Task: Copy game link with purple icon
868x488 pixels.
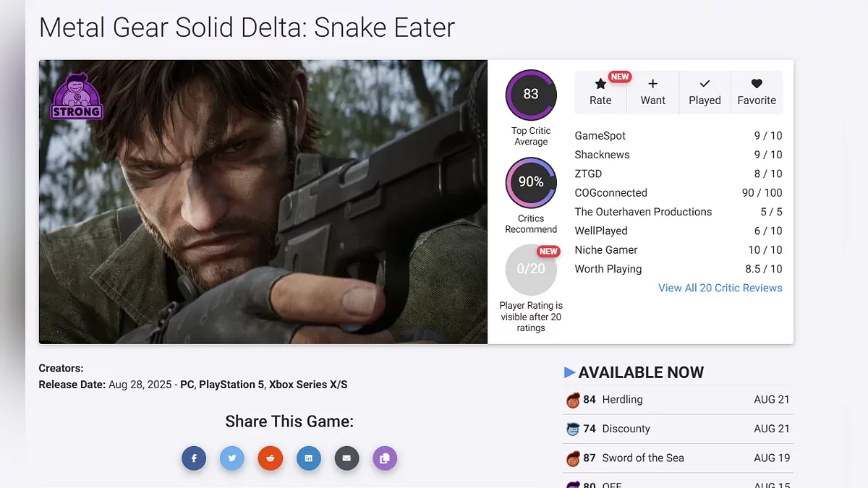Action: coord(385,458)
